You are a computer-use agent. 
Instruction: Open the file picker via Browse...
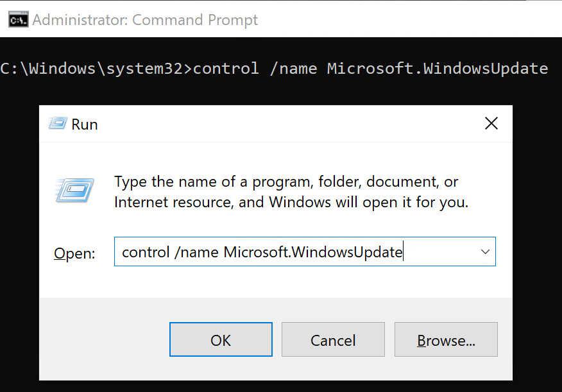pos(446,339)
